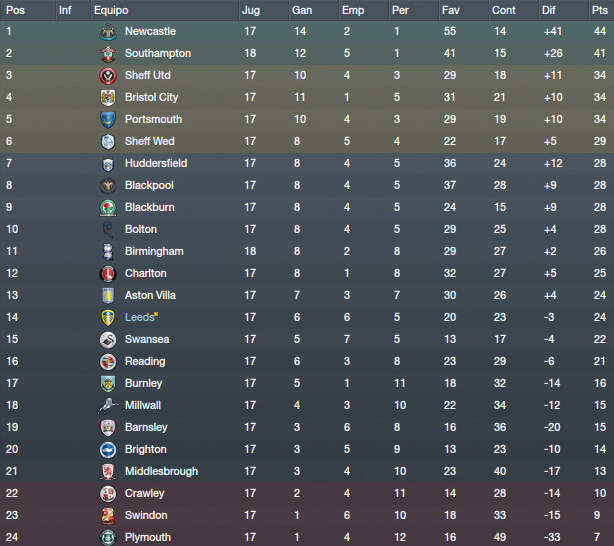Open the Middlesbrough team link
The width and height of the screenshot is (614, 546).
[161, 471]
